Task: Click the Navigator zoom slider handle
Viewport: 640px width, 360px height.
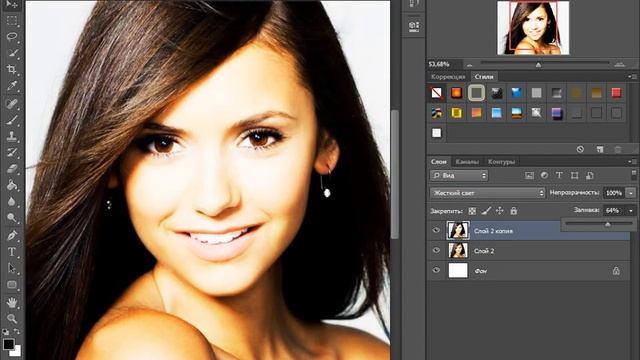Action: pyautogui.click(x=538, y=64)
